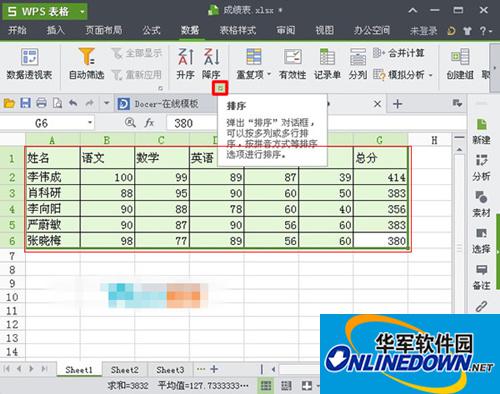The height and width of the screenshot is (394, 500).
Task: Save the file with the floppy disk icon
Action: click(x=26, y=103)
